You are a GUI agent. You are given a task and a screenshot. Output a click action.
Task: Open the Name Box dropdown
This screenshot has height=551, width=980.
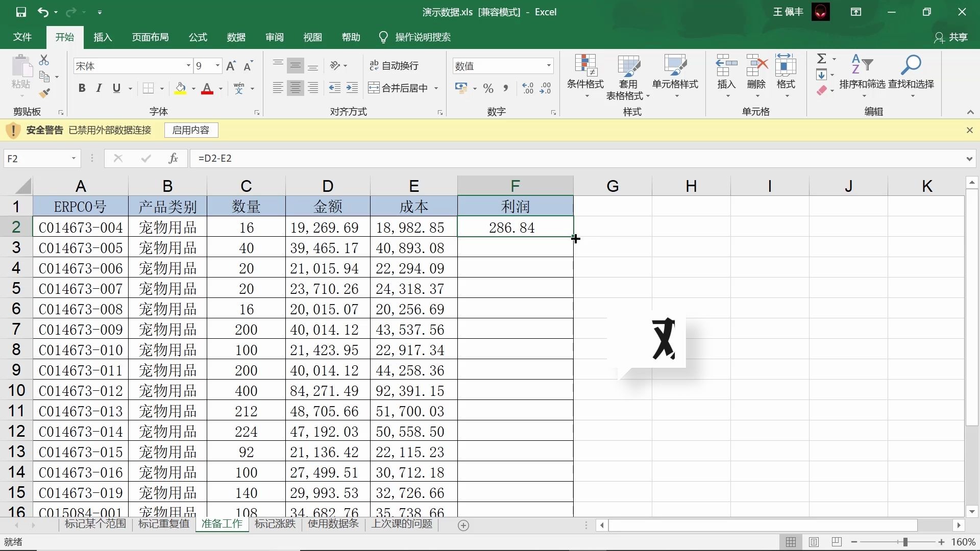[73, 159]
